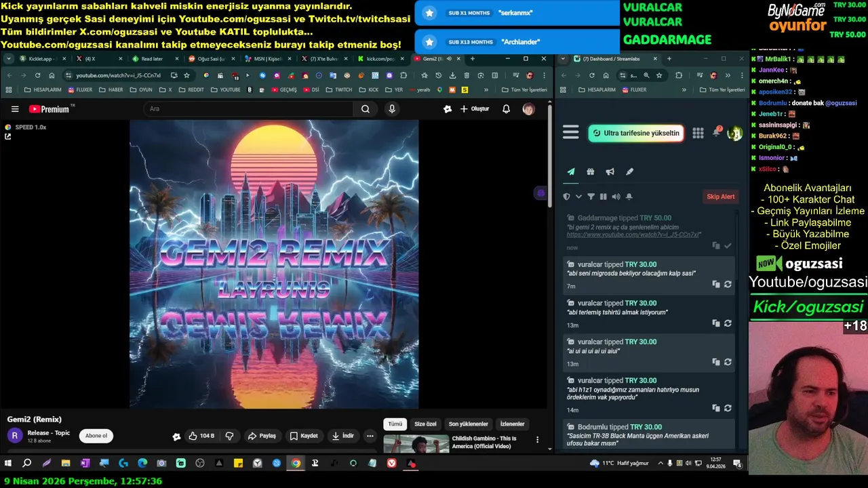The height and width of the screenshot is (488, 868).
Task: Click Kaydet save button
Action: pyautogui.click(x=304, y=436)
